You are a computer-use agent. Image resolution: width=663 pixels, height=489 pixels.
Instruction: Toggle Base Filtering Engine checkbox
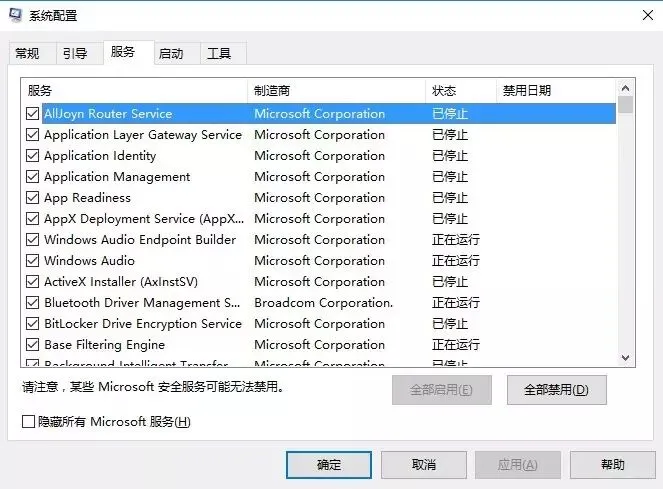coord(33,345)
